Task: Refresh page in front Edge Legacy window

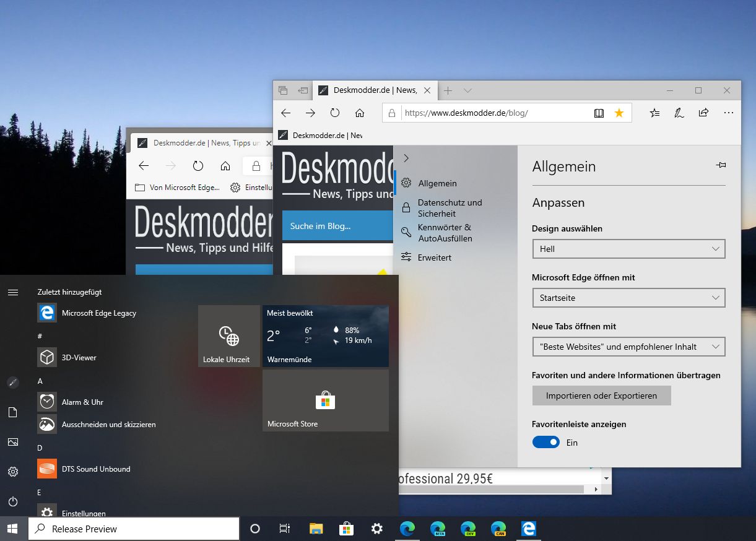Action: (335, 113)
